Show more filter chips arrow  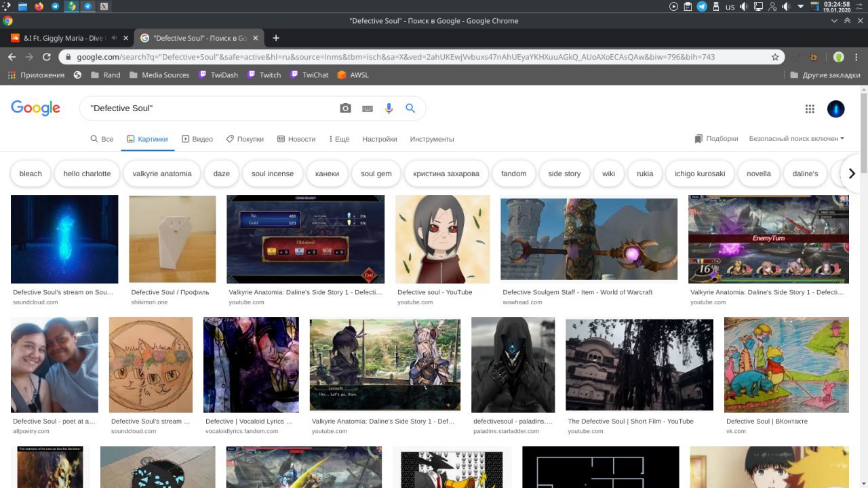[x=852, y=174]
